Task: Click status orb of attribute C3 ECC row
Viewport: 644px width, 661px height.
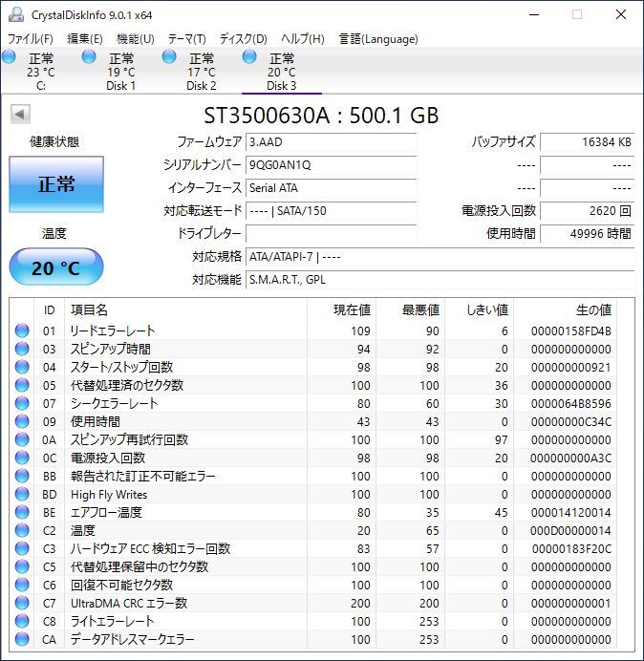Action: [x=22, y=548]
